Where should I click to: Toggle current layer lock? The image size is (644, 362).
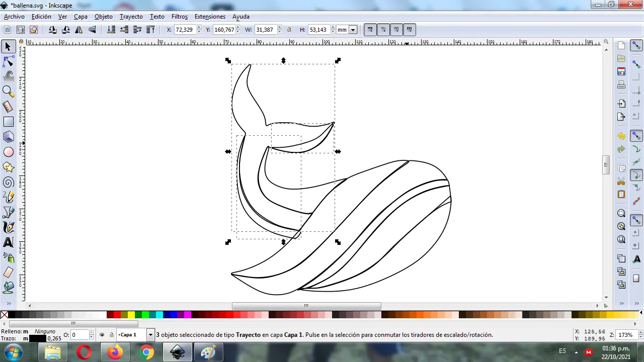(111, 335)
